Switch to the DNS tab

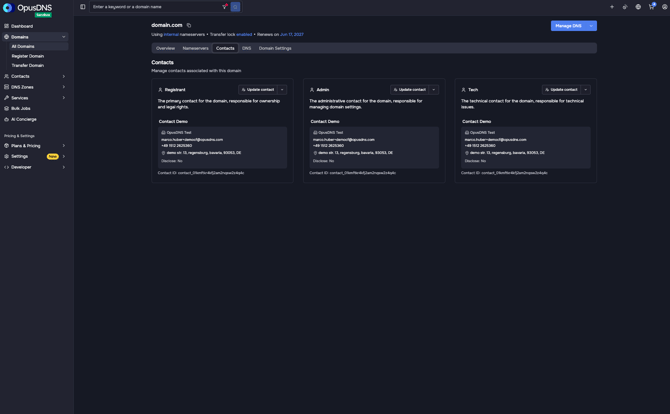click(x=247, y=48)
